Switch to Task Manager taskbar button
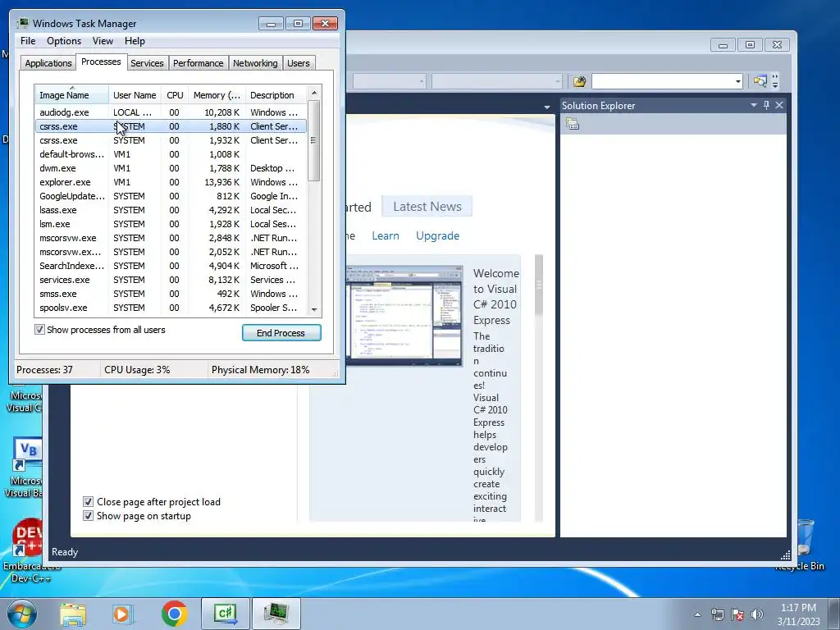 pyautogui.click(x=276, y=614)
